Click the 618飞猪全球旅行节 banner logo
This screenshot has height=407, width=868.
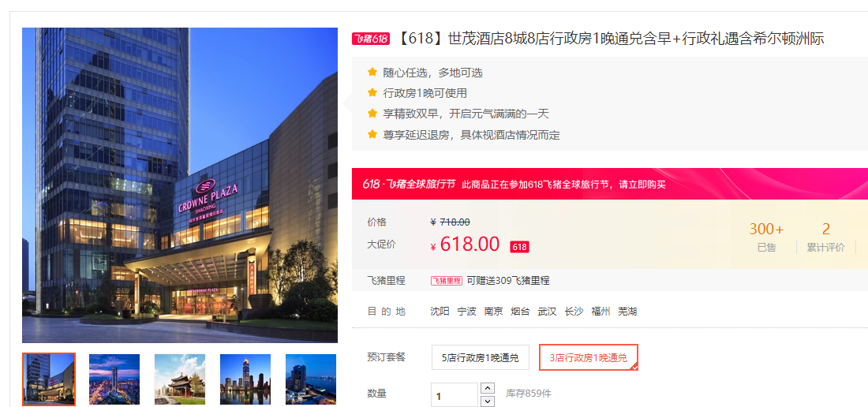pos(409,184)
